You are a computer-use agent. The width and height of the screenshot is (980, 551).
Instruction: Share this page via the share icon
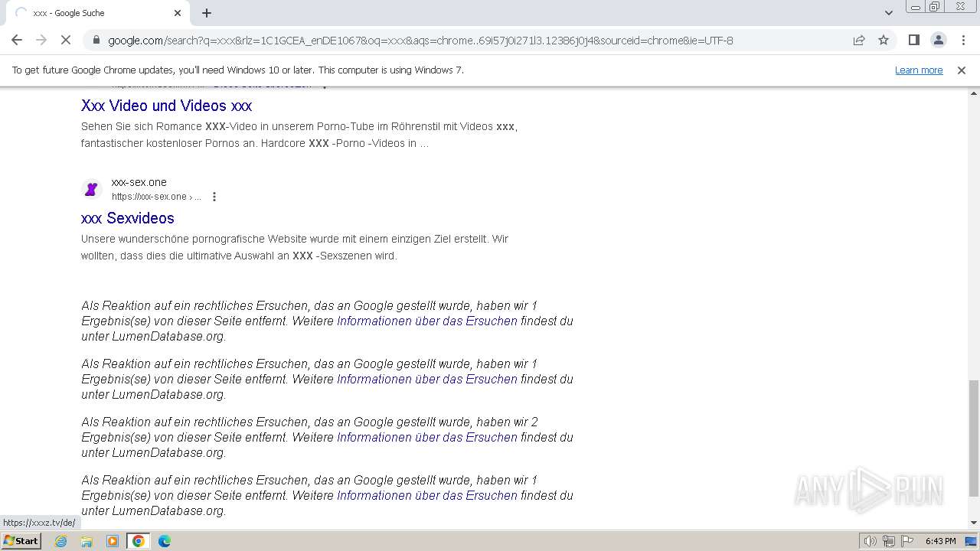coord(859,41)
